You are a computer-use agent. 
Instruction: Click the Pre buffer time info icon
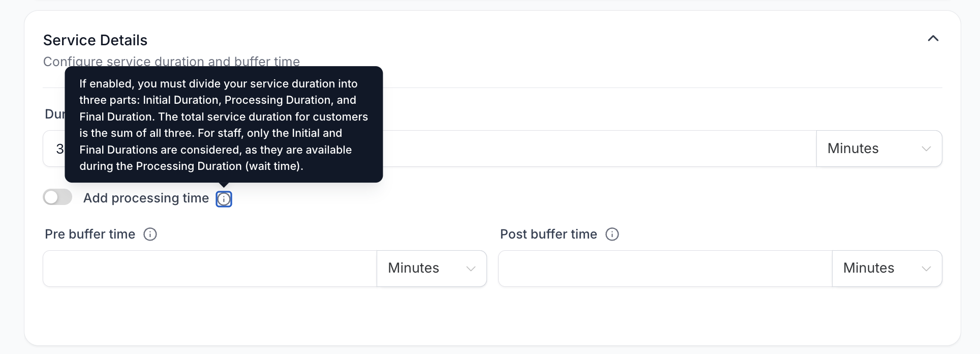150,234
